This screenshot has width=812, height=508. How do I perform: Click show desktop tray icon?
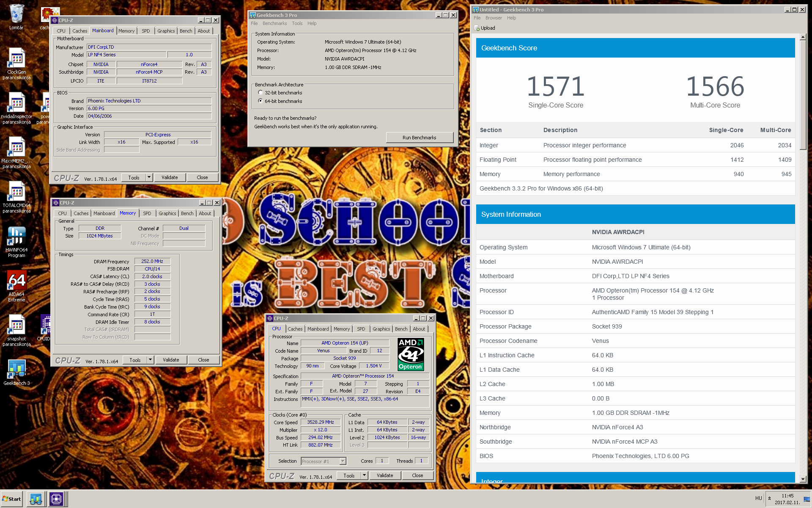(807, 499)
